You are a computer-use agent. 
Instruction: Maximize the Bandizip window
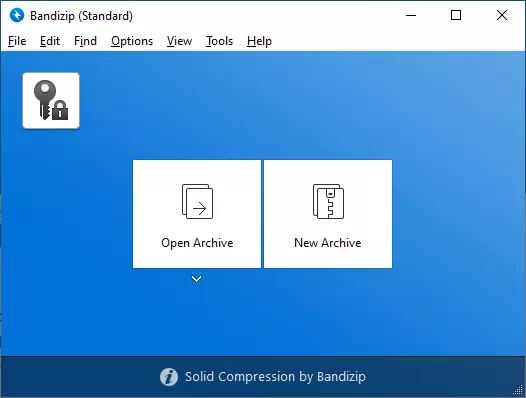point(456,15)
